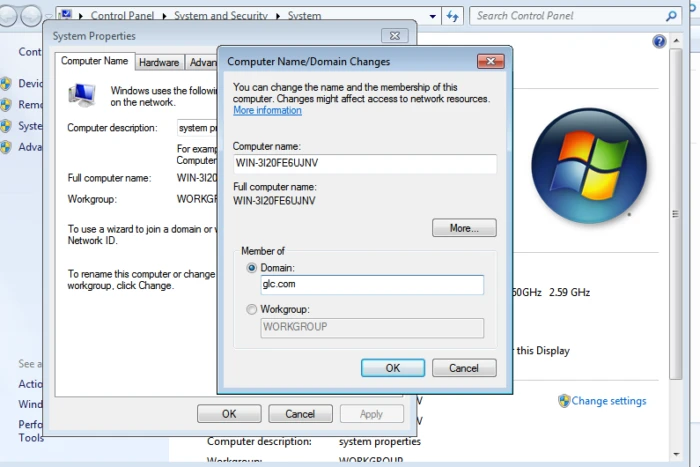Image resolution: width=700 pixels, height=467 pixels.
Task: Open Control Panel Home sidebar link
Action: [x=30, y=52]
